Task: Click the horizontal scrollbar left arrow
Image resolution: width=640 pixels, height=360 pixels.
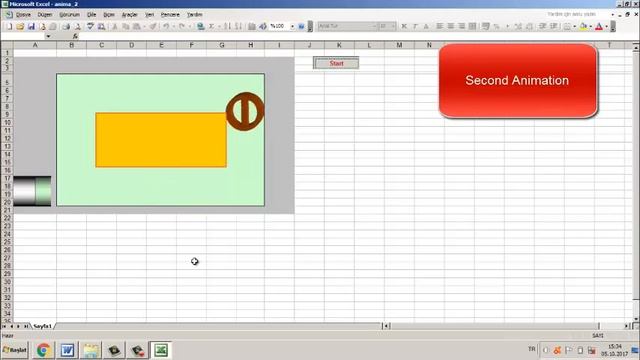Action: (386, 326)
